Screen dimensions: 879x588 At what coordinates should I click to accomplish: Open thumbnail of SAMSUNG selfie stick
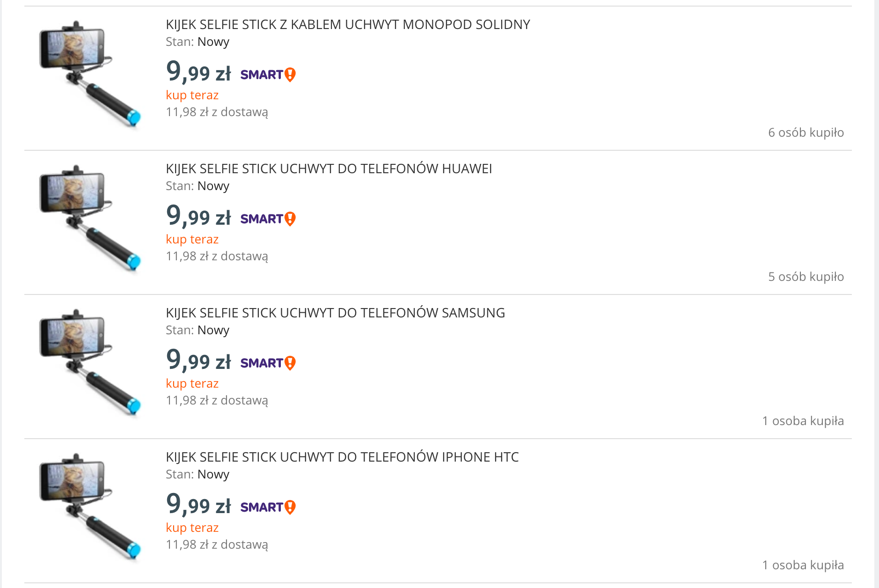tap(90, 362)
